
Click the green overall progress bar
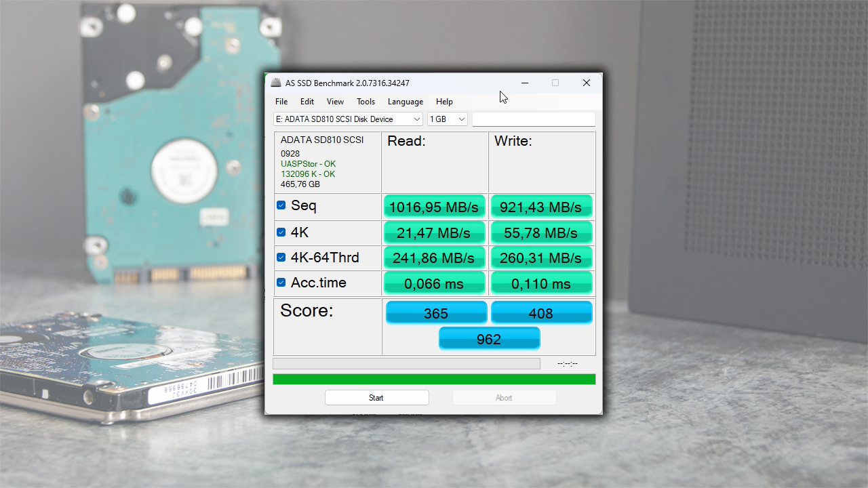[434, 380]
